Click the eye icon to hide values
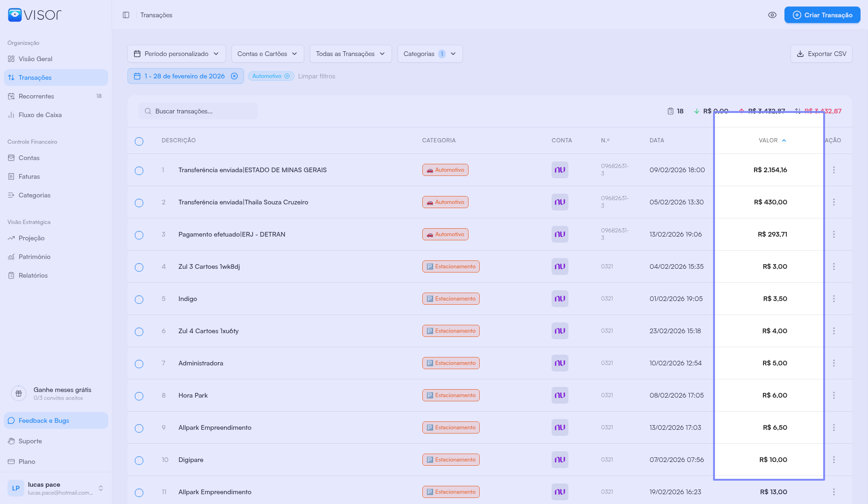The width and height of the screenshot is (868, 504). tap(772, 15)
